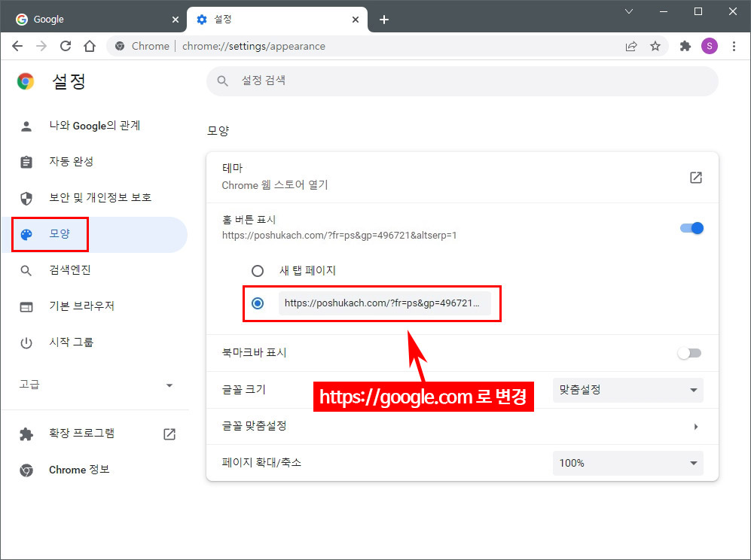Click the puzzle icon beside 확장 프로그램
This screenshot has height=560, width=751.
click(x=26, y=434)
